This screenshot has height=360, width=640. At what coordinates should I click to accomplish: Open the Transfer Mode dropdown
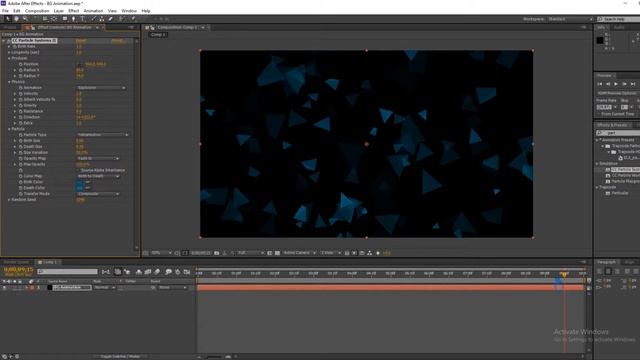pyautogui.click(x=98, y=194)
